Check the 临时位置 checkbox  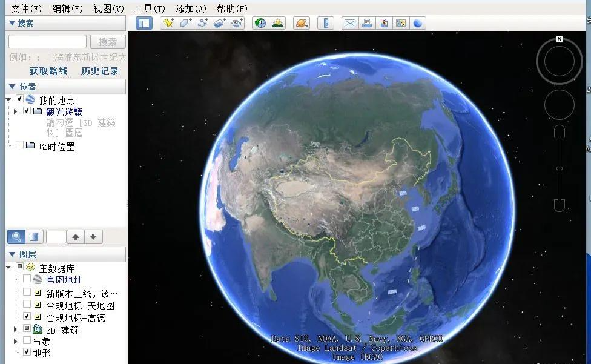click(19, 145)
